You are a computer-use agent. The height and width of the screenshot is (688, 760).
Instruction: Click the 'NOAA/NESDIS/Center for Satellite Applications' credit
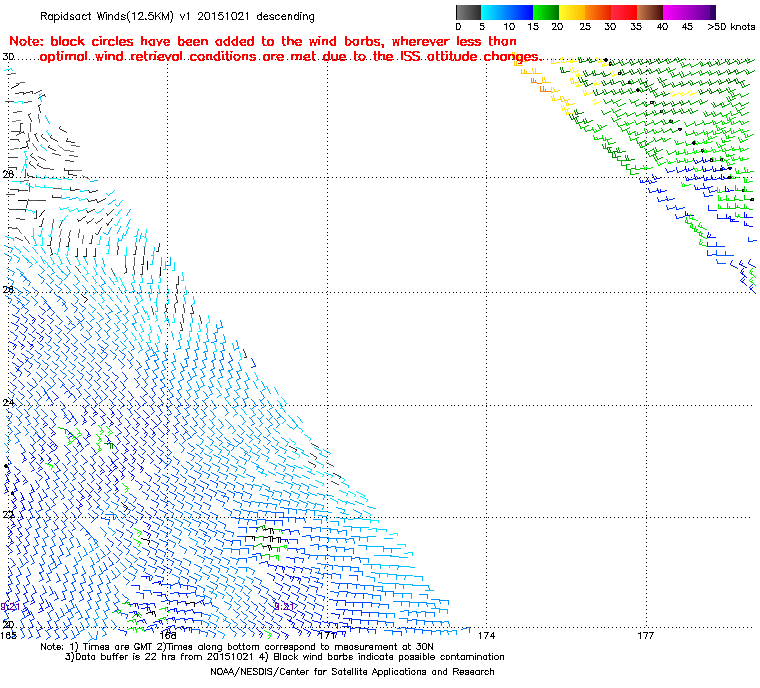tap(352, 672)
